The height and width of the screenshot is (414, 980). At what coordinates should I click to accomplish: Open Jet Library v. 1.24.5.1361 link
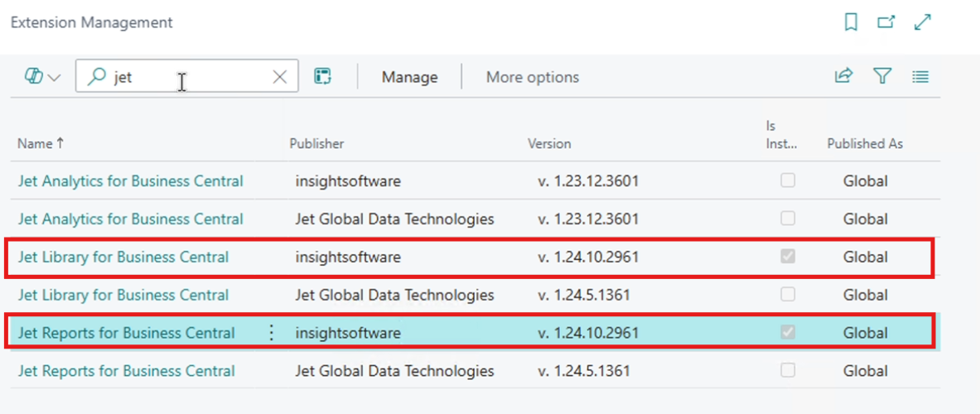tap(123, 295)
